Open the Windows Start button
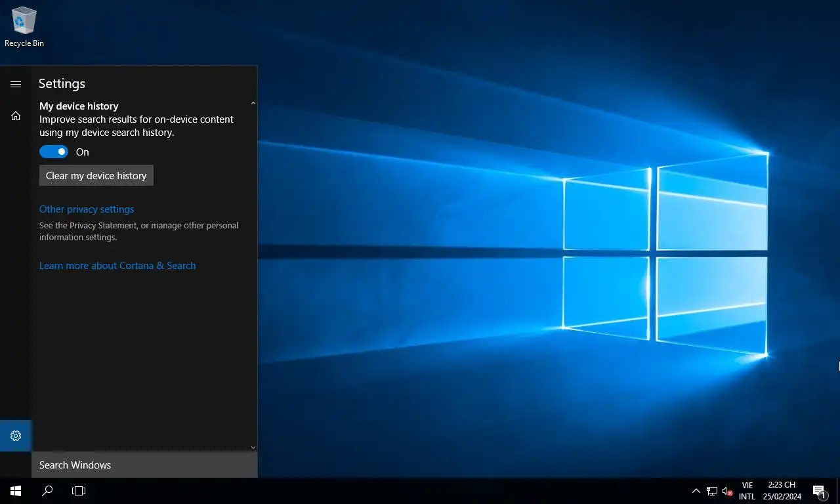 tap(16, 490)
